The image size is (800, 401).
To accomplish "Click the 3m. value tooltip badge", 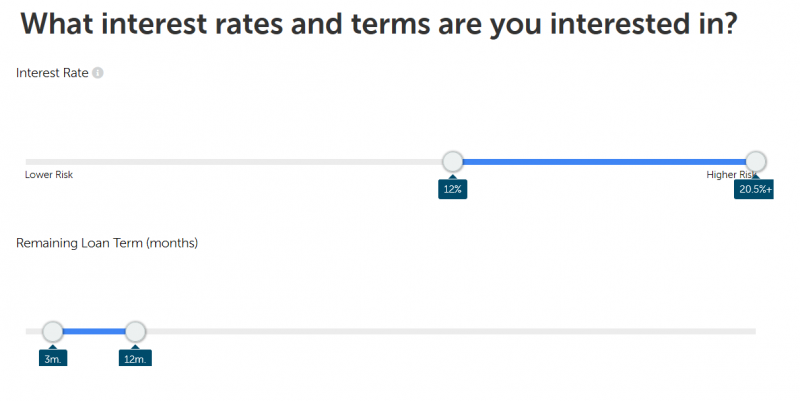I will coord(53,358).
